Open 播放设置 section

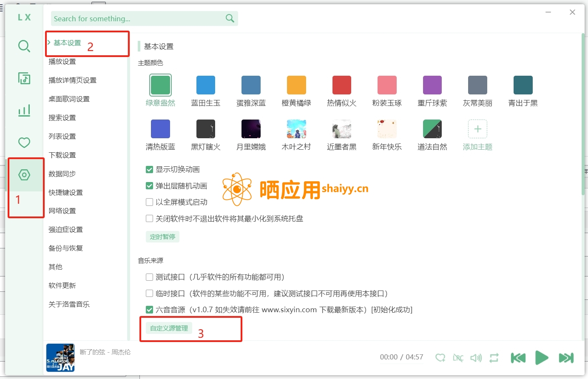pos(62,62)
